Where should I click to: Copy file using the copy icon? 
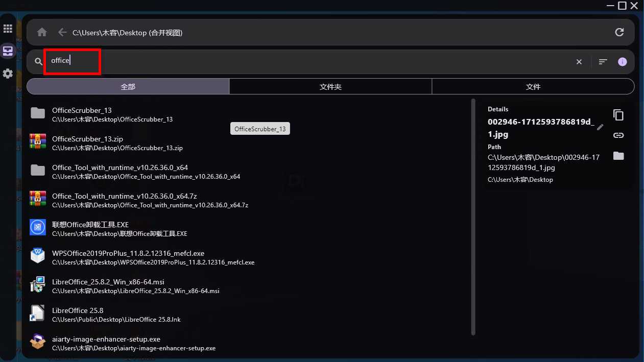[x=618, y=115]
